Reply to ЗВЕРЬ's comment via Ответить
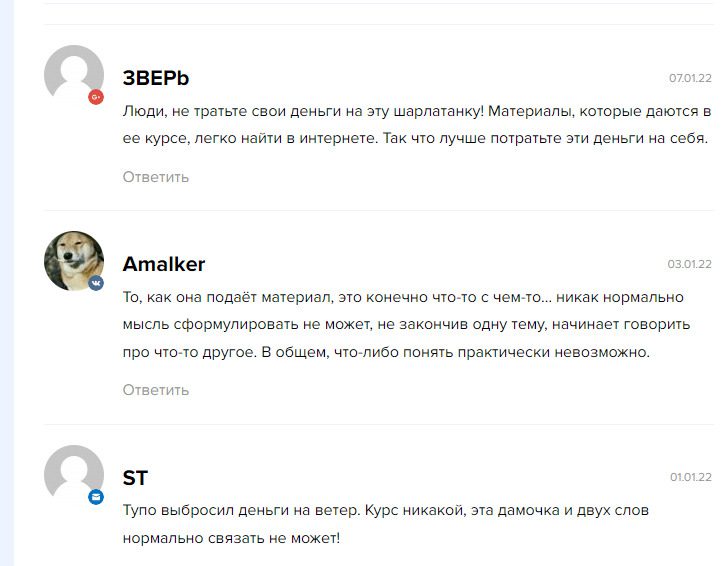 pos(156,177)
